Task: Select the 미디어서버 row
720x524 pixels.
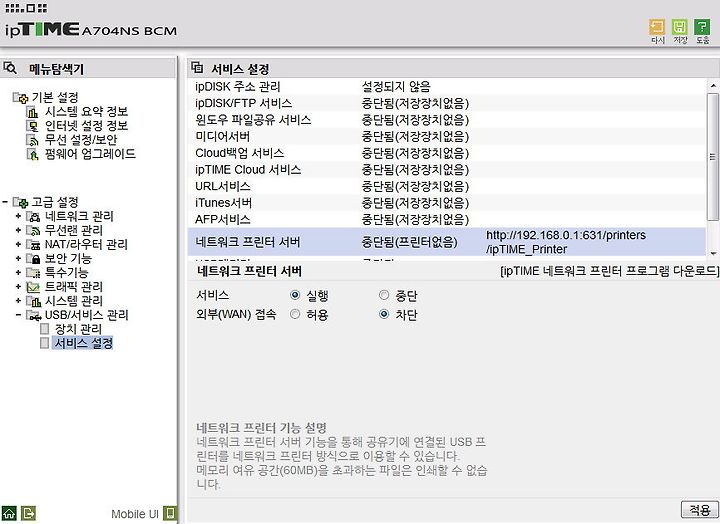Action: point(447,136)
